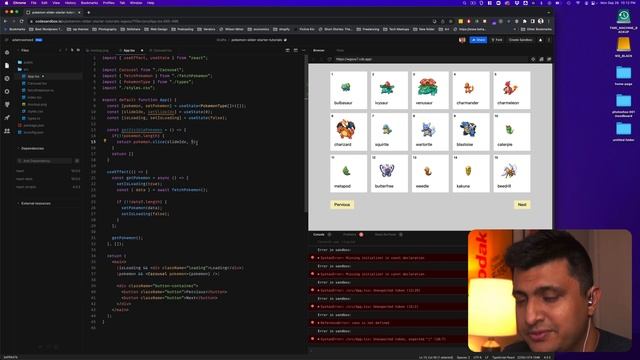Click the notifications bell icon
Viewport: 640px width, 360px height.
tap(540, 40)
